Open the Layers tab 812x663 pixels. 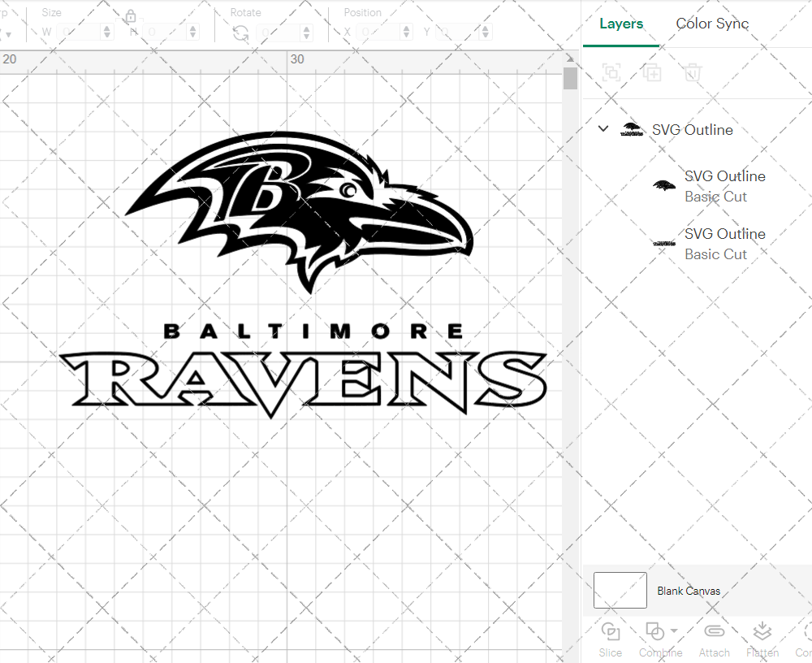click(620, 24)
